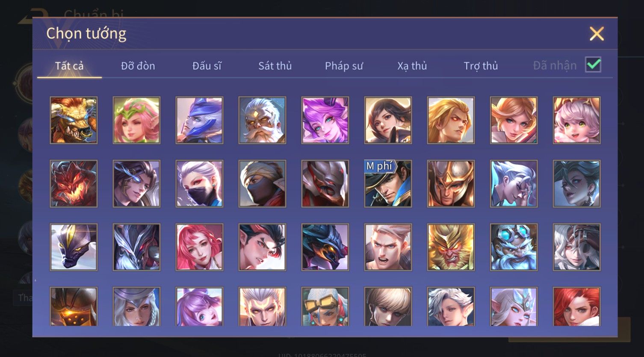
Task: Open the 'Sát thủ' hero category
Action: click(275, 66)
